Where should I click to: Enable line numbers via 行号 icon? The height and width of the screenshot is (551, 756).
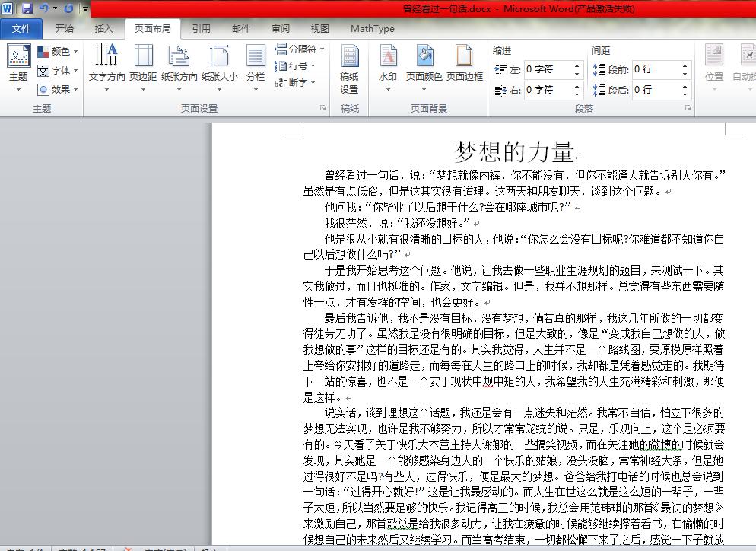coord(294,65)
